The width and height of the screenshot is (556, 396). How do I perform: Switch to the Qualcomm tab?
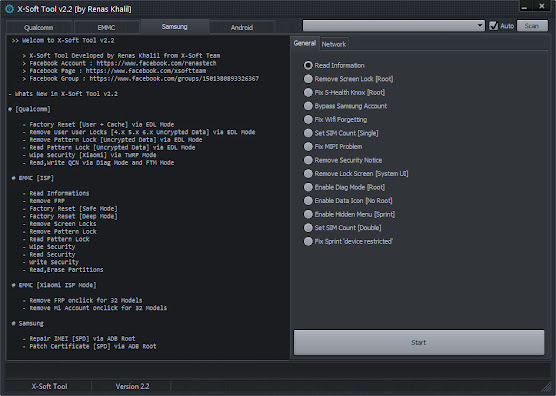[39, 27]
